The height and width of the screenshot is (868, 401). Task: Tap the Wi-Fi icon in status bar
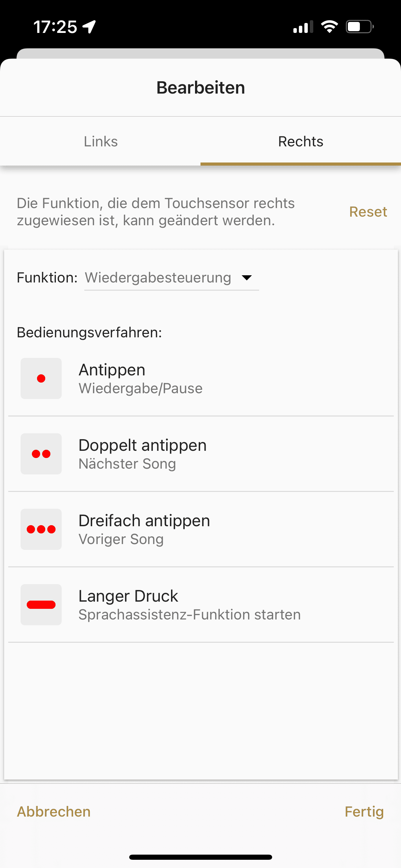(329, 27)
